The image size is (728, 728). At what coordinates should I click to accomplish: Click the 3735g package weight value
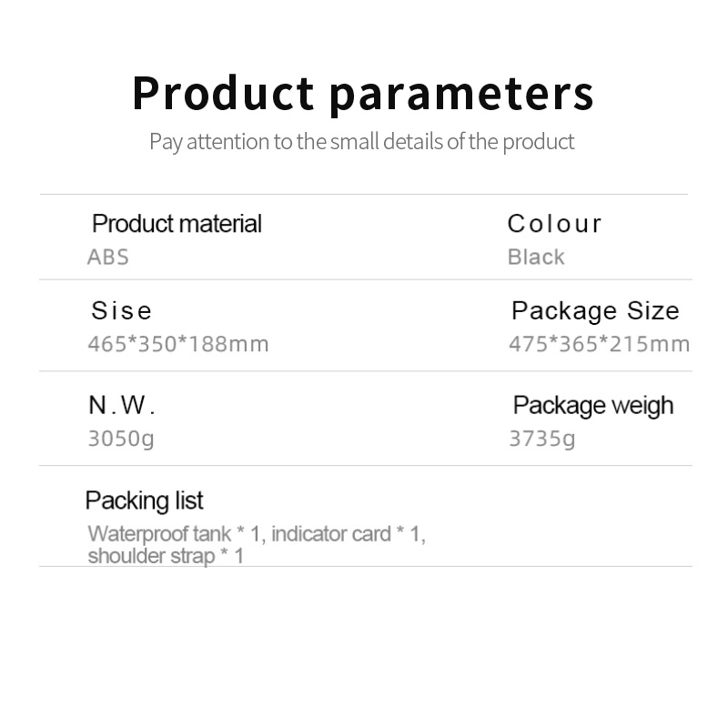tap(542, 439)
